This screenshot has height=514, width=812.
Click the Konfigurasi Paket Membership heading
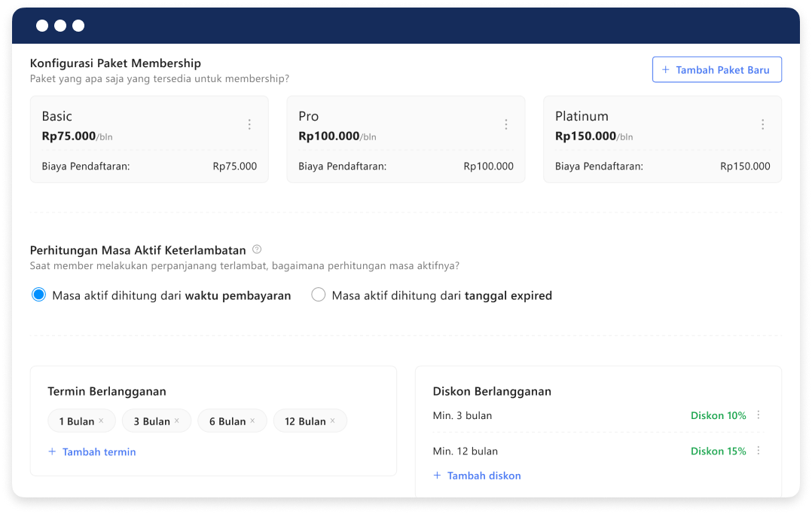coord(115,63)
